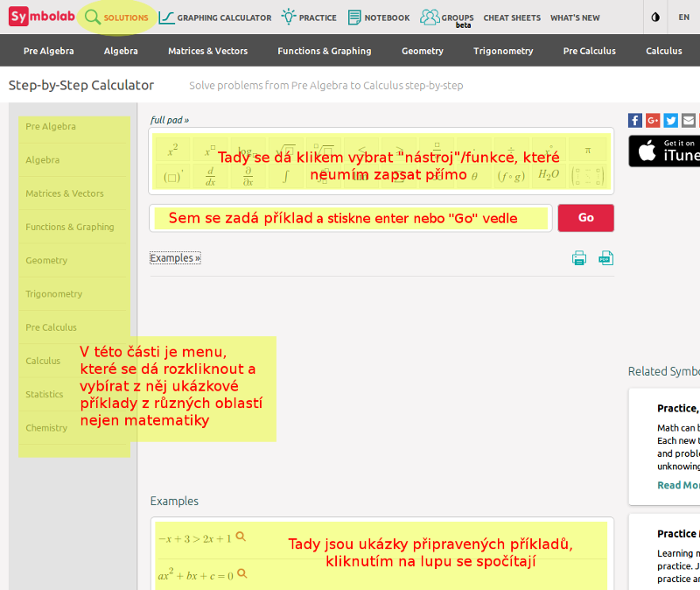Open the EN language selector
The width and height of the screenshot is (700, 590).
tap(683, 17)
